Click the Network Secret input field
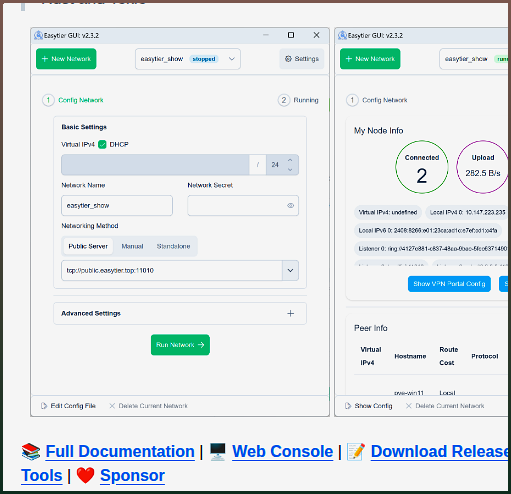 243,206
